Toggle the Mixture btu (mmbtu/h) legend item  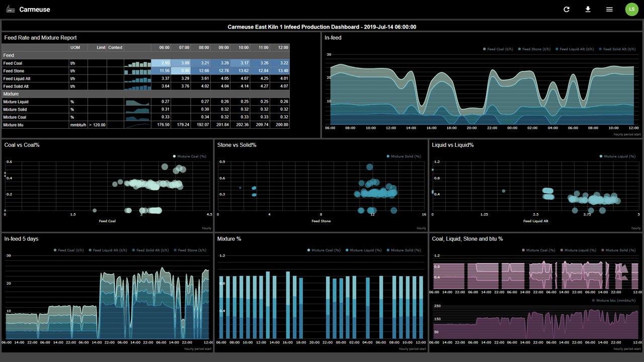coord(614,300)
